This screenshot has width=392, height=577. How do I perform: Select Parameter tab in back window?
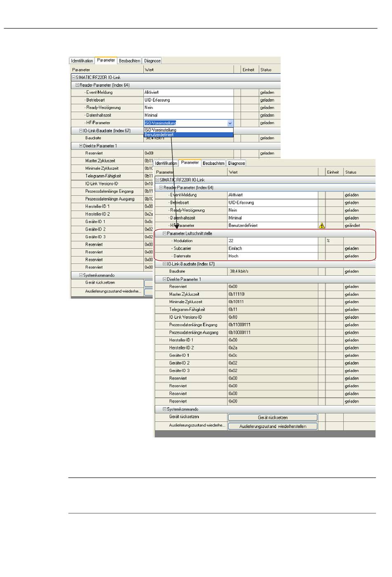point(106,60)
